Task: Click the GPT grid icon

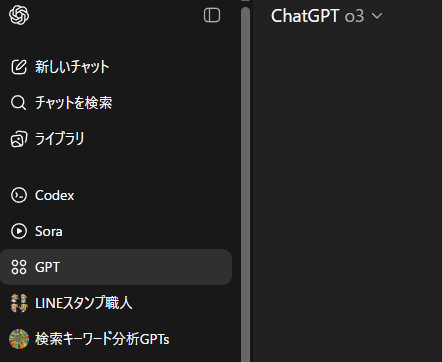Action: pyautogui.click(x=19, y=267)
